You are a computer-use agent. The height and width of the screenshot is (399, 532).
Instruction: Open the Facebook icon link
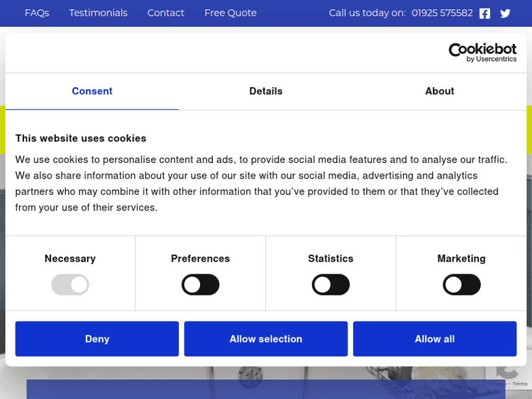coord(485,13)
